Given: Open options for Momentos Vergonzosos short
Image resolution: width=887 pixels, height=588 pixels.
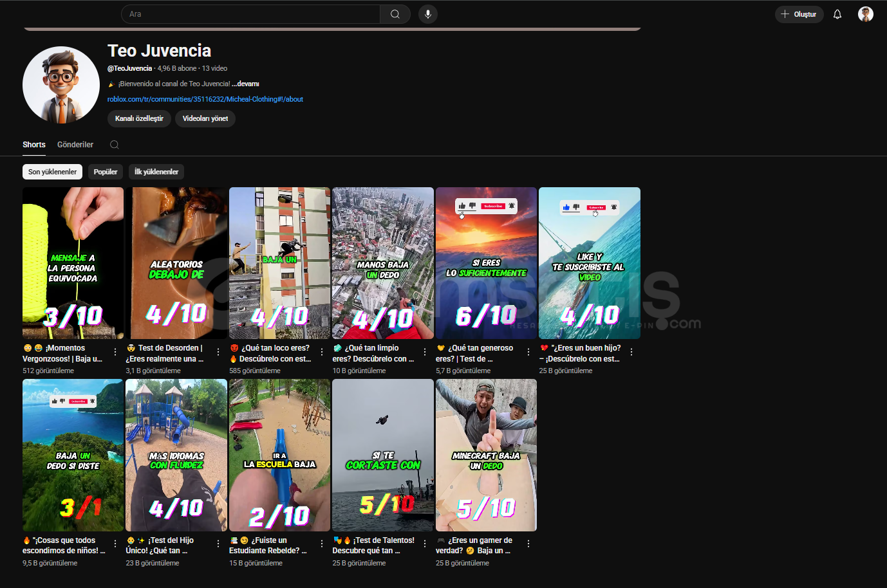Looking at the screenshot, I should click(x=115, y=352).
